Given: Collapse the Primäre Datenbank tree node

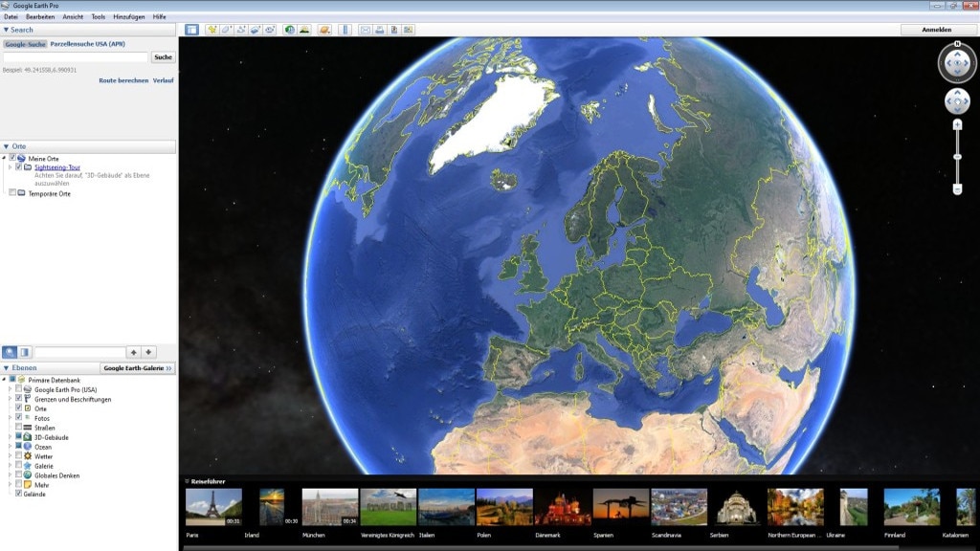Looking at the screenshot, I should pos(4,379).
